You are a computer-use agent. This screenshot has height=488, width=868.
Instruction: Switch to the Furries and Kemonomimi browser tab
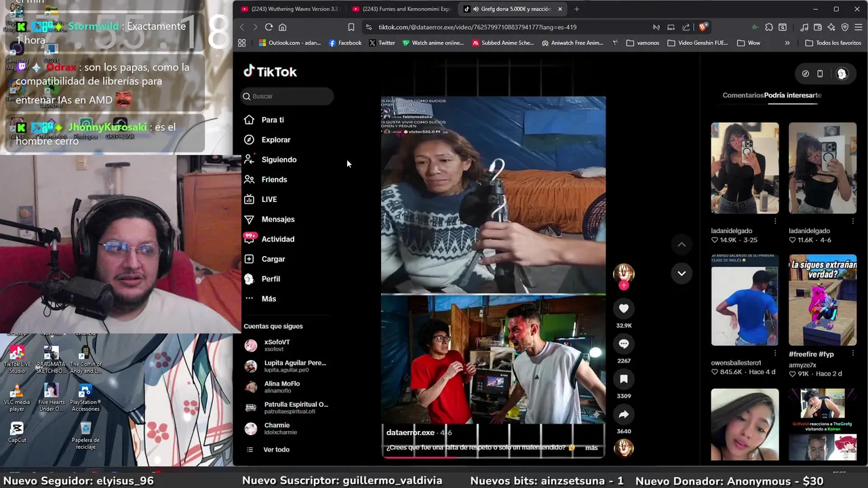[x=401, y=9]
